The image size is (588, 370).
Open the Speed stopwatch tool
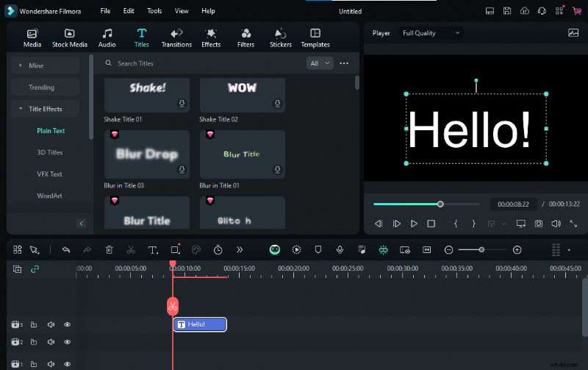coord(218,250)
